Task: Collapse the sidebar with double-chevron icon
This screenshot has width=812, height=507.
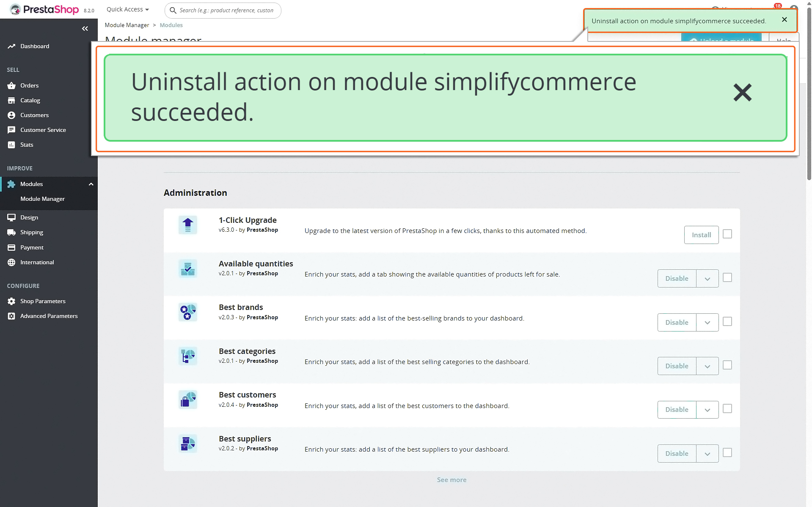Action: pyautogui.click(x=85, y=28)
